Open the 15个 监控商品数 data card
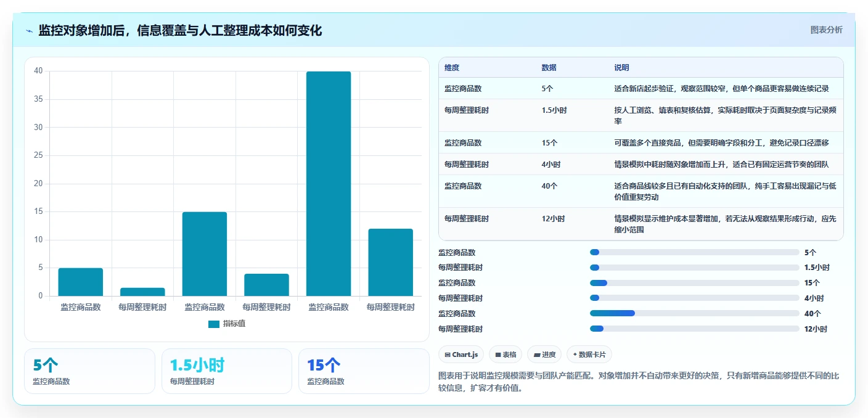 tap(363, 371)
